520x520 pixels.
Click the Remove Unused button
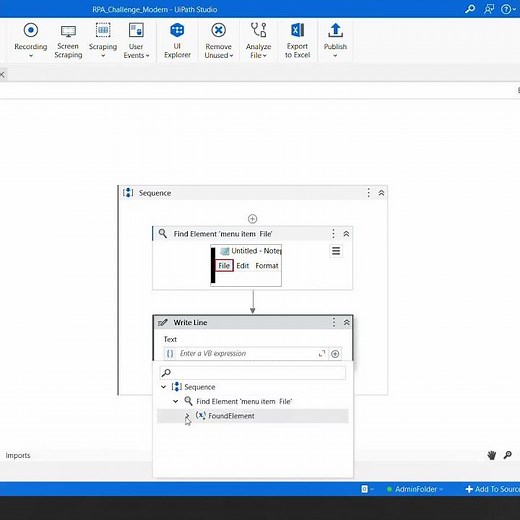click(x=219, y=41)
